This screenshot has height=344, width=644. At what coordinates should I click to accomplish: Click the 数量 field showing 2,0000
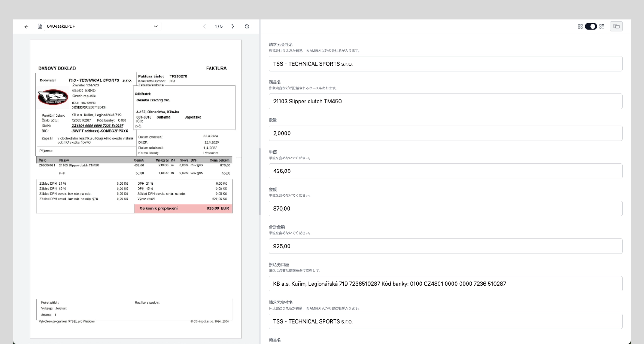[445, 133]
